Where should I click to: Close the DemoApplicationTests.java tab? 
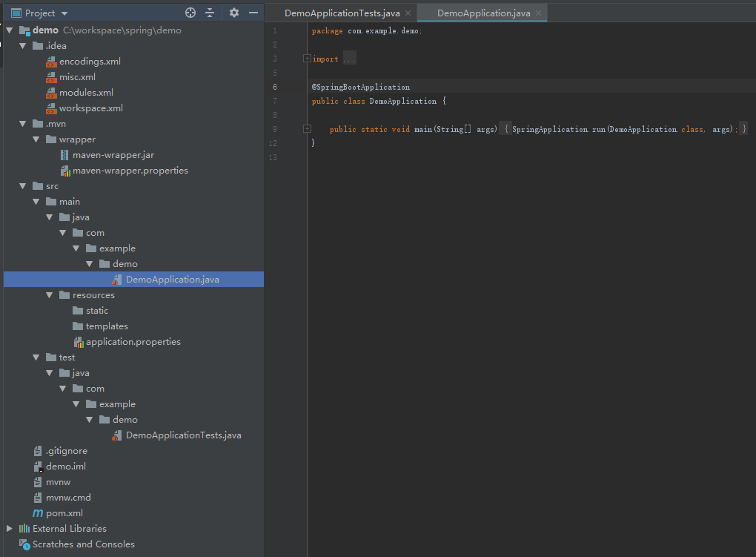coord(408,13)
